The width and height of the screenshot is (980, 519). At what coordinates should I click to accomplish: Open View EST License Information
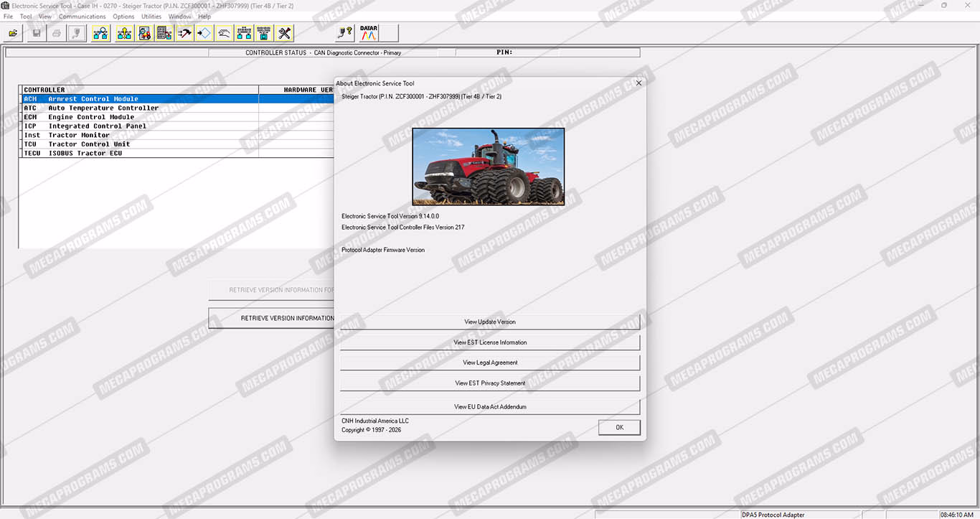490,342
